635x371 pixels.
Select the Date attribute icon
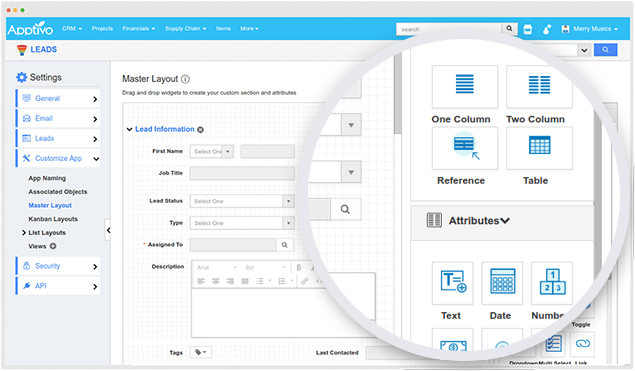coord(502,283)
